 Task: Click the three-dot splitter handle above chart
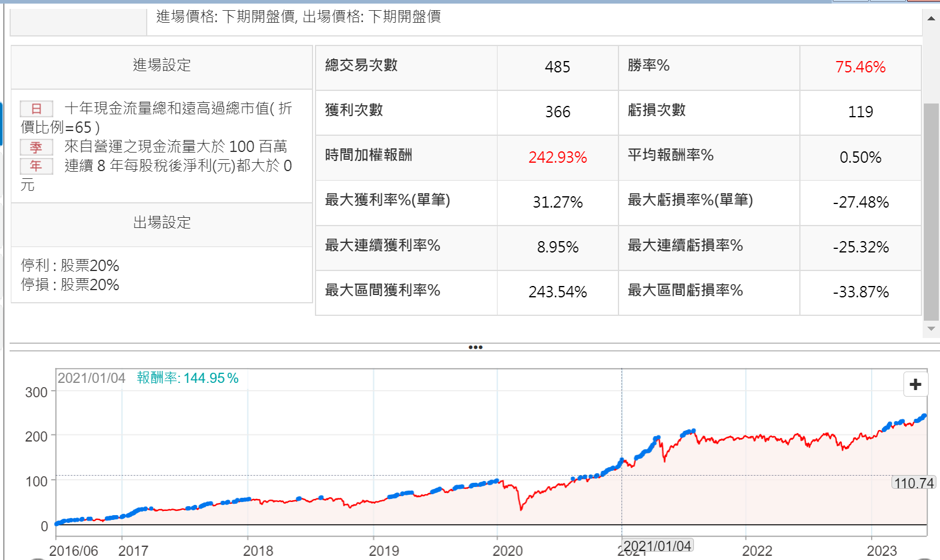[x=475, y=347]
